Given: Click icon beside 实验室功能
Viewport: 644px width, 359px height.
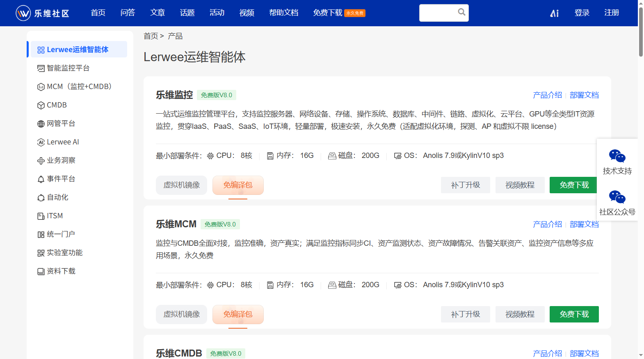Looking at the screenshot, I should click(41, 253).
